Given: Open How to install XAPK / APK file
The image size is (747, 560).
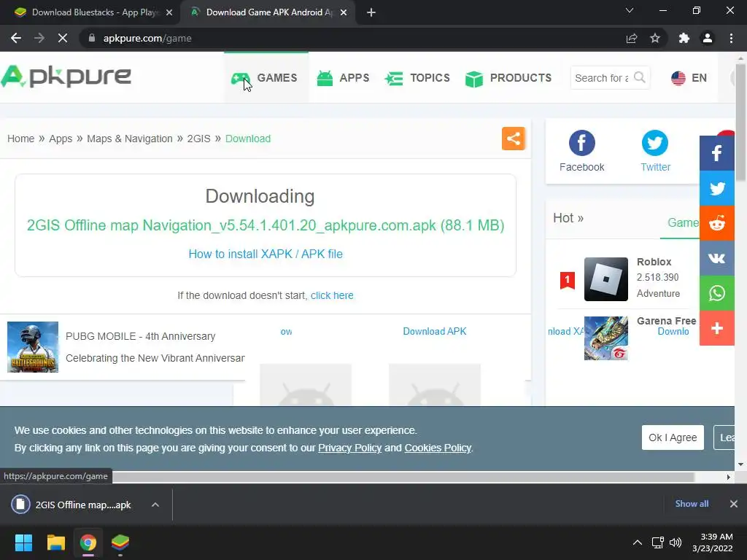Looking at the screenshot, I should [x=266, y=254].
